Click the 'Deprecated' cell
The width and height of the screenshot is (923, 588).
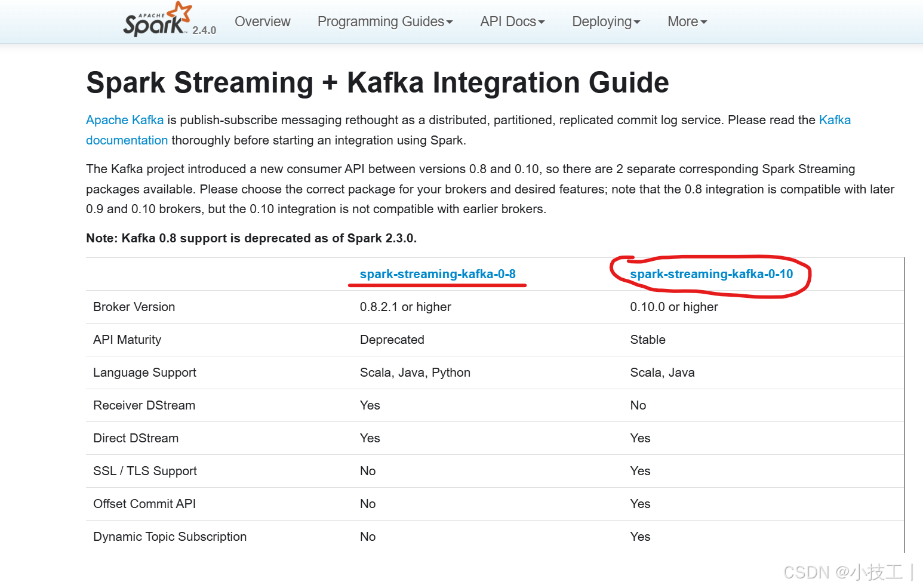pyautogui.click(x=392, y=340)
